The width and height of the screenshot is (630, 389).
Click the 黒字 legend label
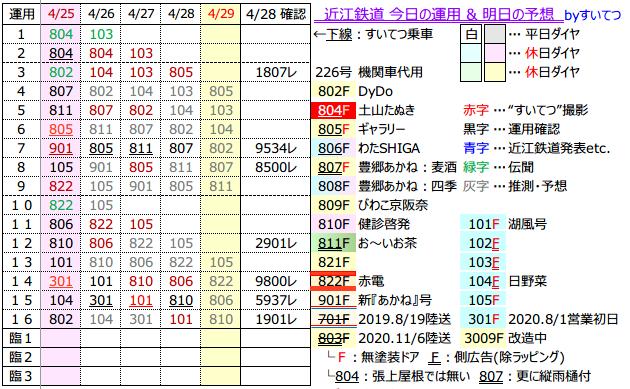pyautogui.click(x=476, y=129)
